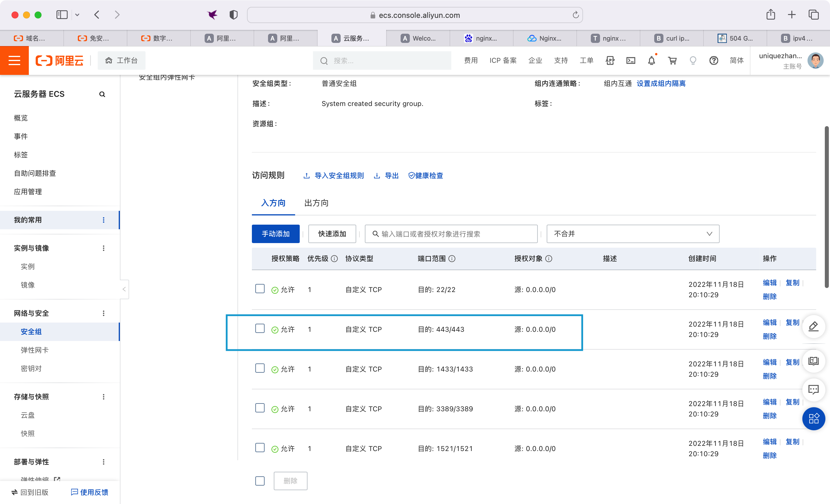830x504 pixels.
Task: Search the ECS sidebar with magnifier icon
Action: (x=102, y=94)
